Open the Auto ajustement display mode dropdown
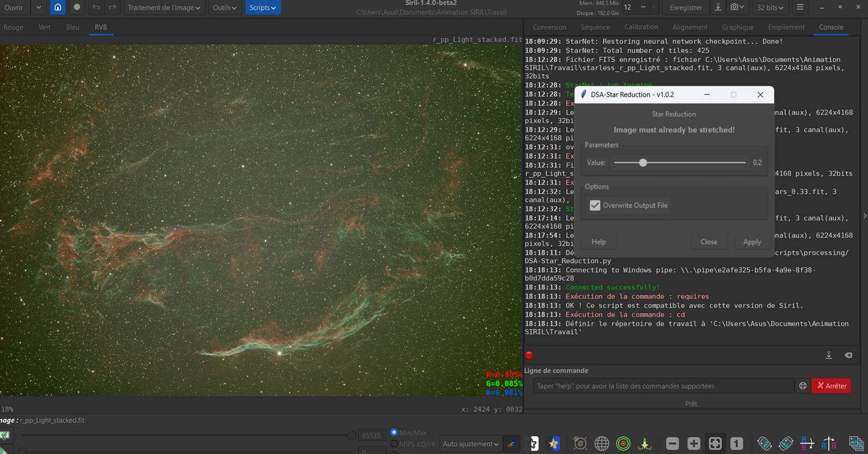Screen dimensions: 868x454 click(x=470, y=444)
